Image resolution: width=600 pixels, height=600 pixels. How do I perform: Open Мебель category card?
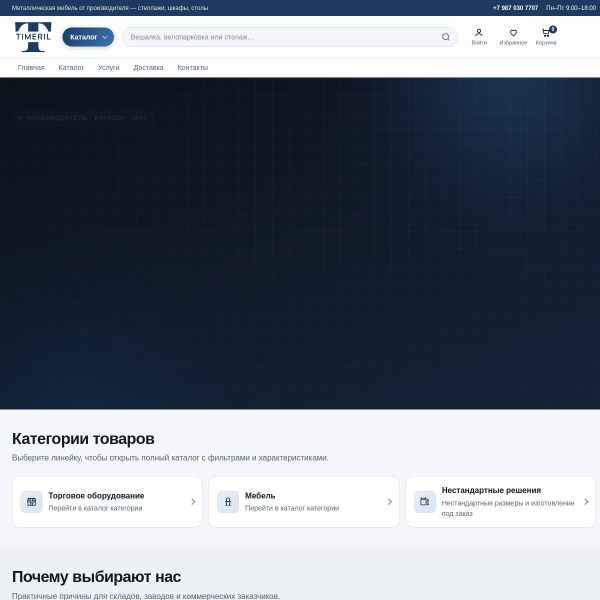304,502
